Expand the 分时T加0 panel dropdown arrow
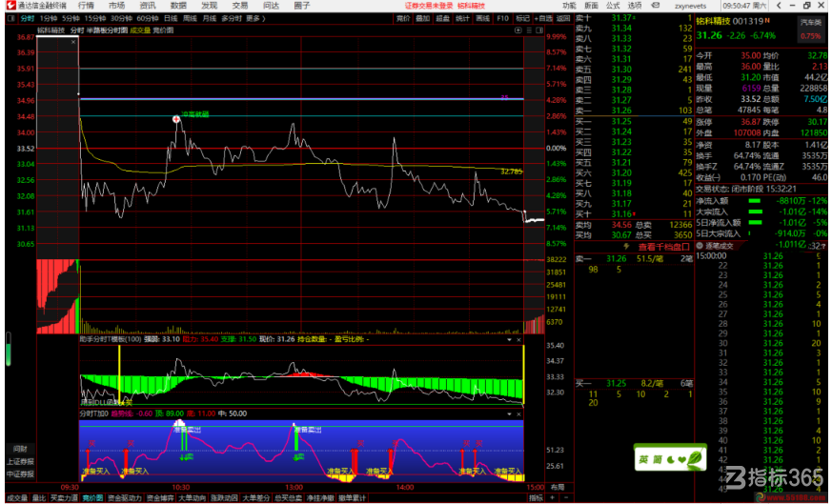 [x=509, y=413]
